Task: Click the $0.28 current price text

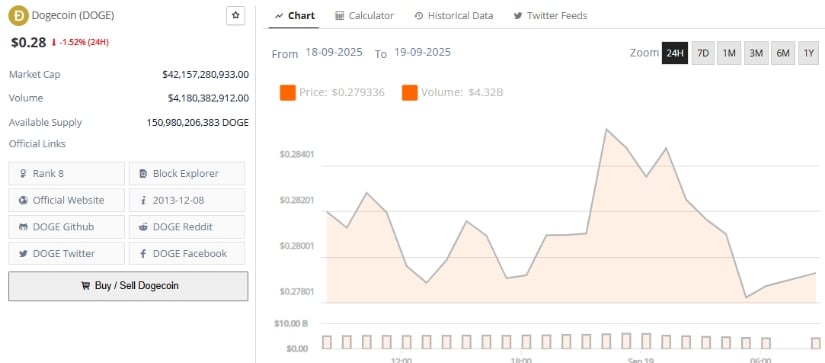Action: tap(28, 42)
